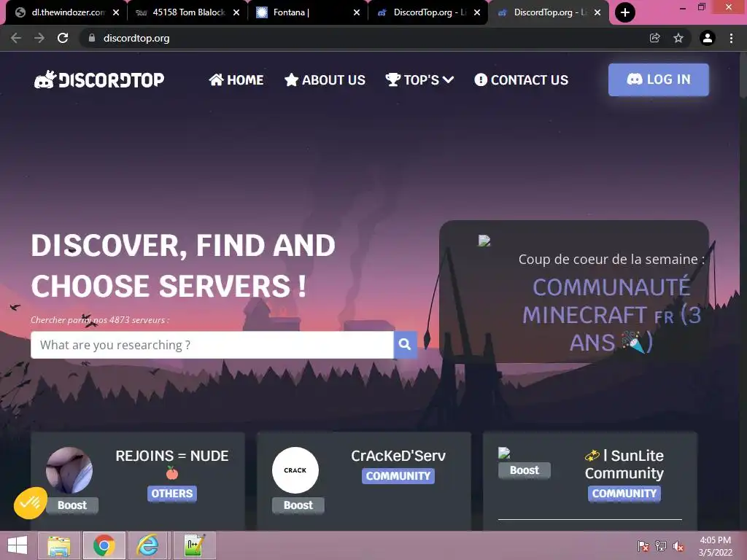This screenshot has width=747, height=560.
Task: Open the CrAcKeD'Serv server link
Action: (398, 456)
